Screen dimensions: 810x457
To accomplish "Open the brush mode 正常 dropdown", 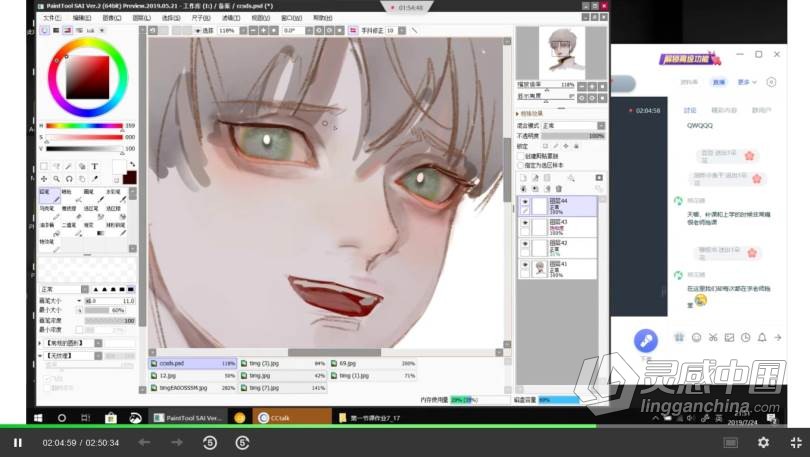I will click(85, 289).
